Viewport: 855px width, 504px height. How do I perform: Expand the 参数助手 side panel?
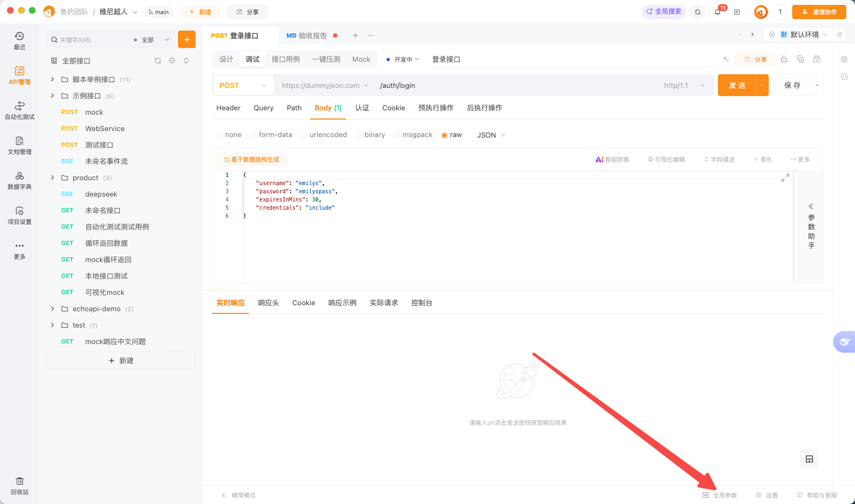[x=811, y=226]
